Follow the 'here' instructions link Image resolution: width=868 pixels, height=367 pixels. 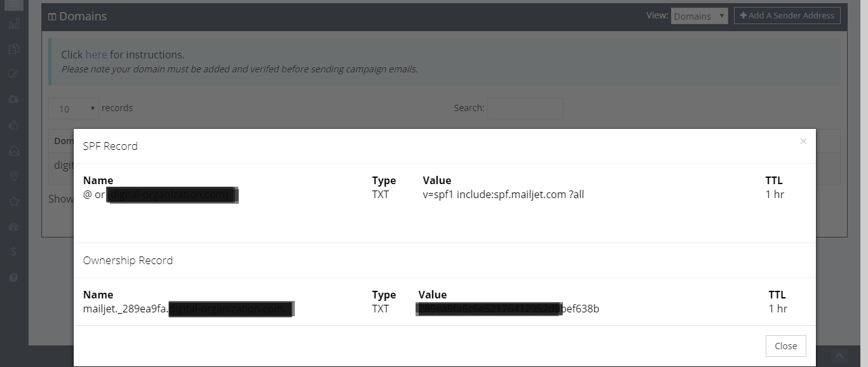96,55
